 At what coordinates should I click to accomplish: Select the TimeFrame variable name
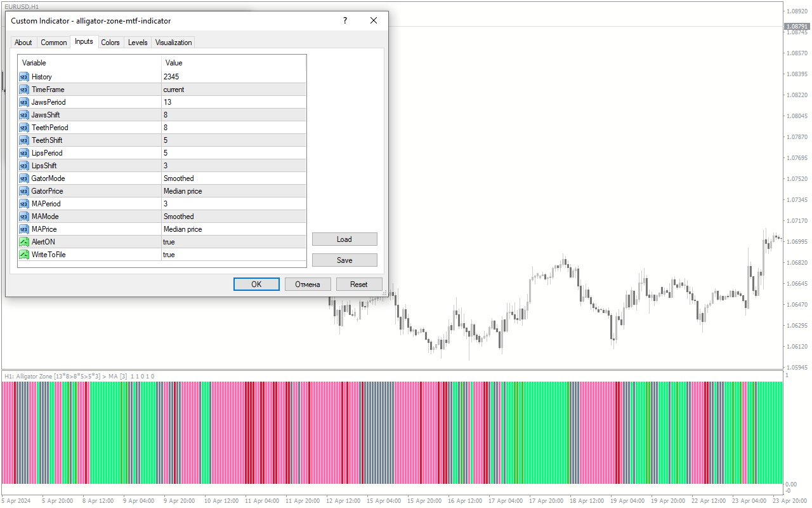pos(48,90)
